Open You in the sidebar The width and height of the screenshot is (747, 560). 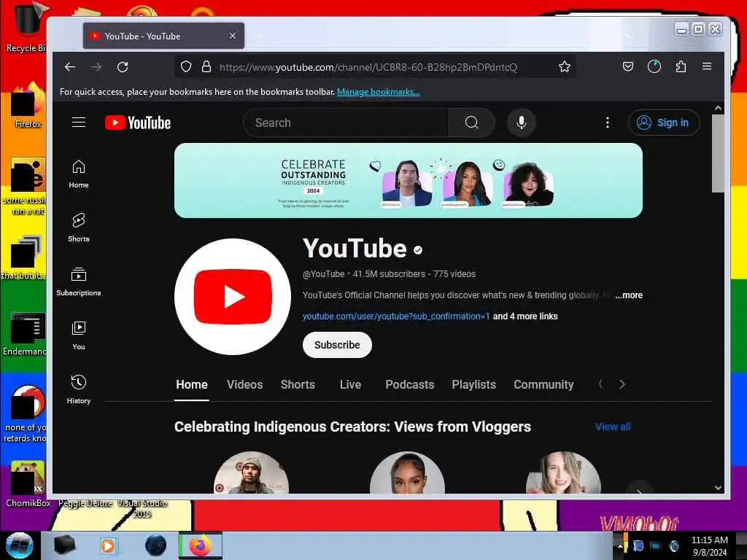pyautogui.click(x=79, y=335)
